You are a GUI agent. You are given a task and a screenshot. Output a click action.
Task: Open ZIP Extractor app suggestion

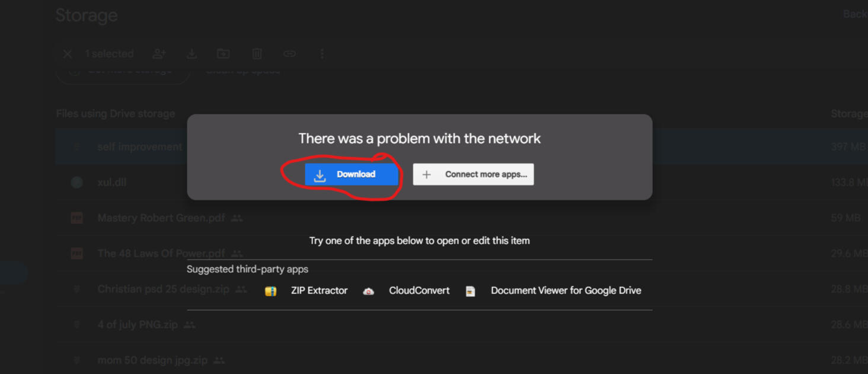(x=318, y=290)
